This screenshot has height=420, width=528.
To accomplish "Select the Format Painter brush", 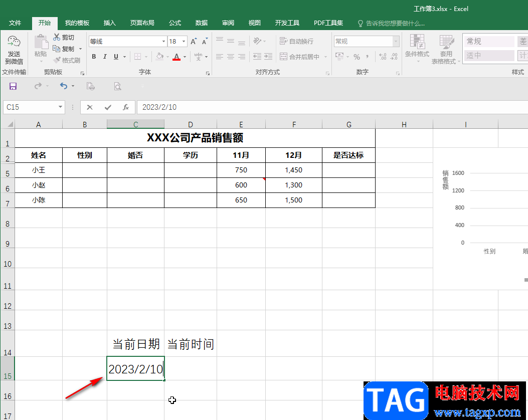I will 57,60.
